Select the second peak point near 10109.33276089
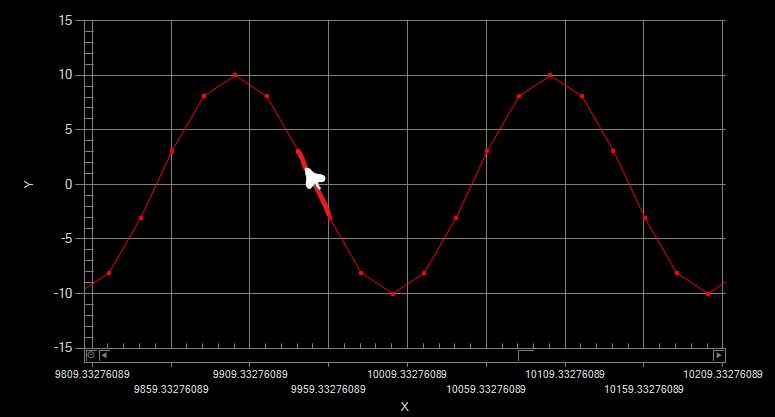 (550, 75)
